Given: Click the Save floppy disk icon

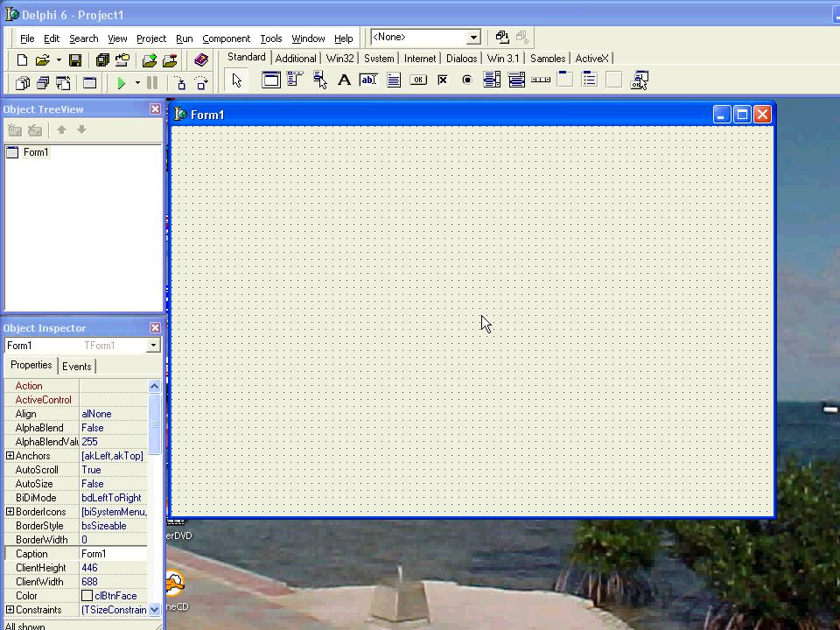Looking at the screenshot, I should tap(75, 60).
